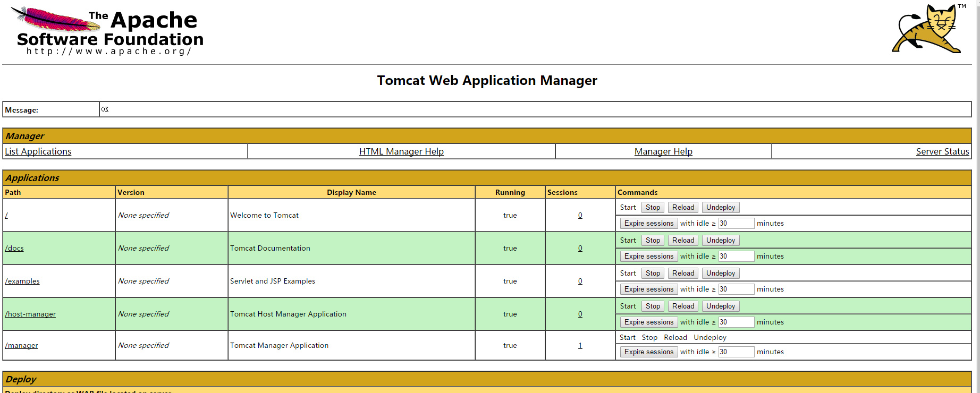
Task: Open sessions count 0 for /docs
Action: 580,248
